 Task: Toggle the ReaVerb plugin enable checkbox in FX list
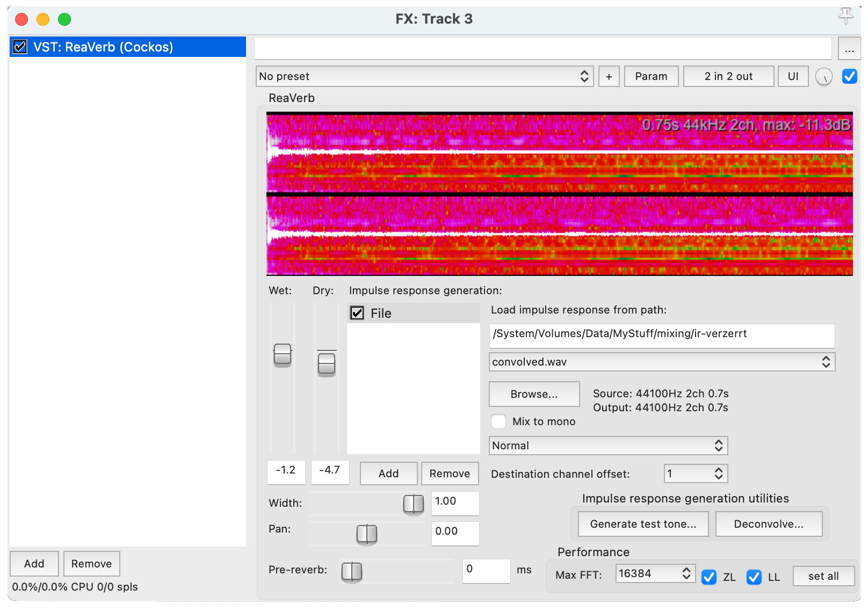(x=20, y=47)
